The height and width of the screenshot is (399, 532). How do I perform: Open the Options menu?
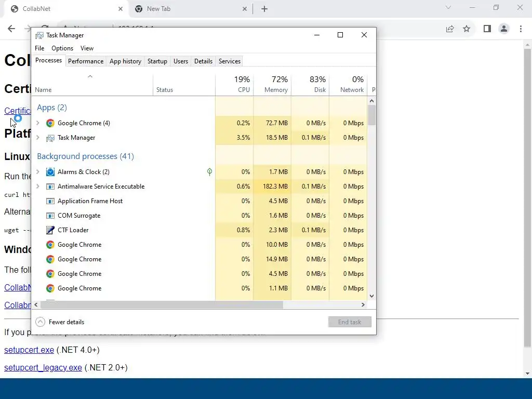62,48
